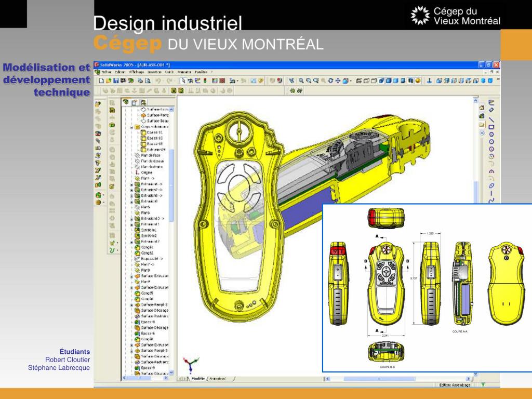This screenshot has width=532, height=399.
Task: Click the Rectangle sketch tool in right toolbar
Action: (x=491, y=127)
